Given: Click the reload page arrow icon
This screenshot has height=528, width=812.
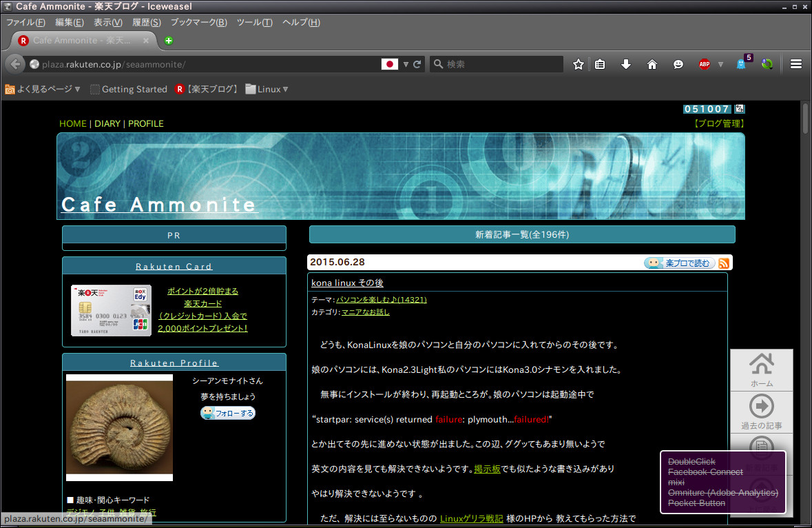Looking at the screenshot, I should coord(417,64).
